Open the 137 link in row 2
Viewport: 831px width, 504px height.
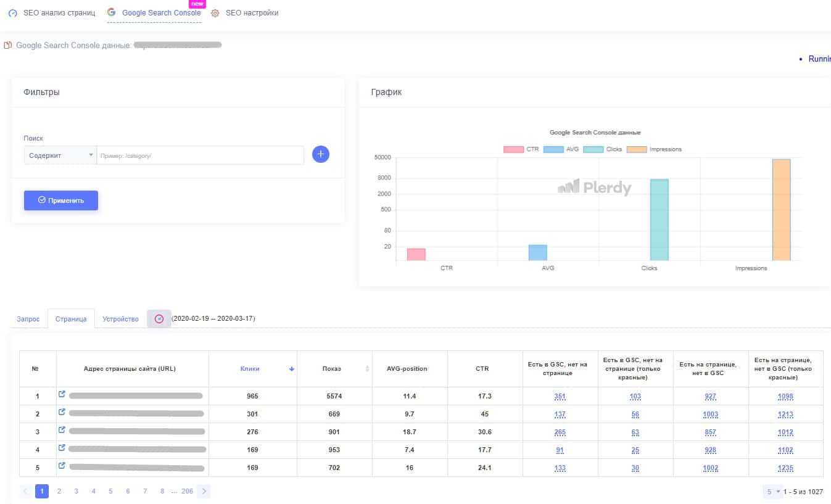560,415
